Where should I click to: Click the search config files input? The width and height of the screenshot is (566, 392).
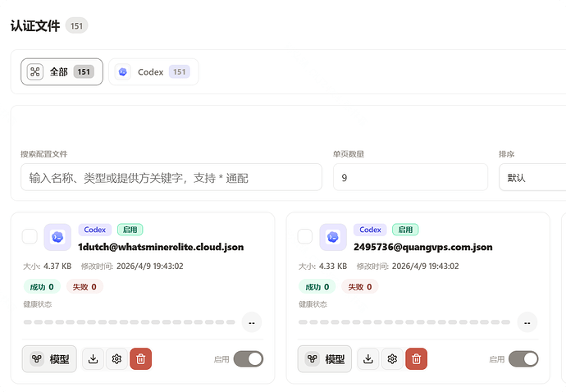click(x=171, y=177)
